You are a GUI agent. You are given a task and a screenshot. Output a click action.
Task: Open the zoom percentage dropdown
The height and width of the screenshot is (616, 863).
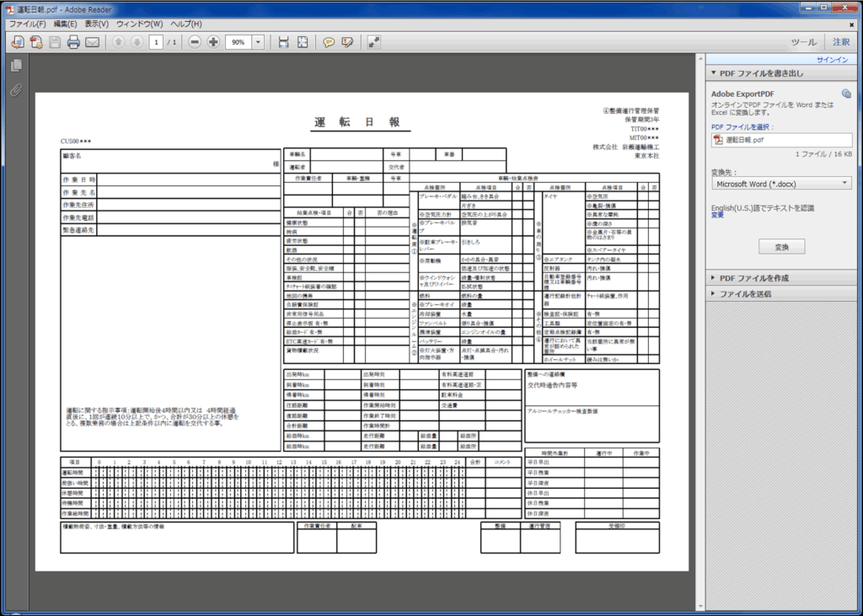coord(257,42)
